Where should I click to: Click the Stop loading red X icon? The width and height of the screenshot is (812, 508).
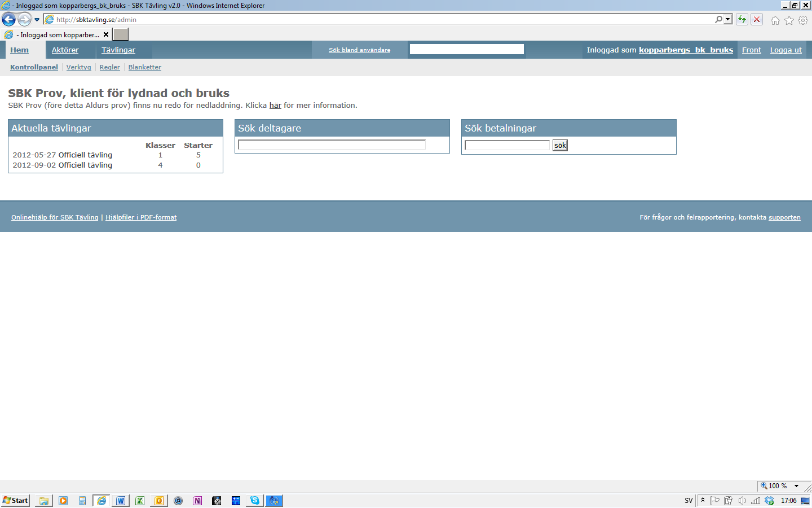(x=757, y=19)
